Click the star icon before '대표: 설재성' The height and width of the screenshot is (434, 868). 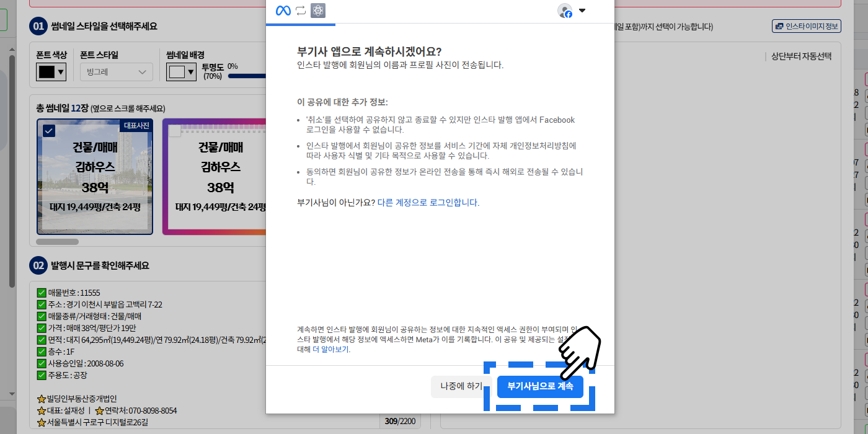click(x=42, y=410)
